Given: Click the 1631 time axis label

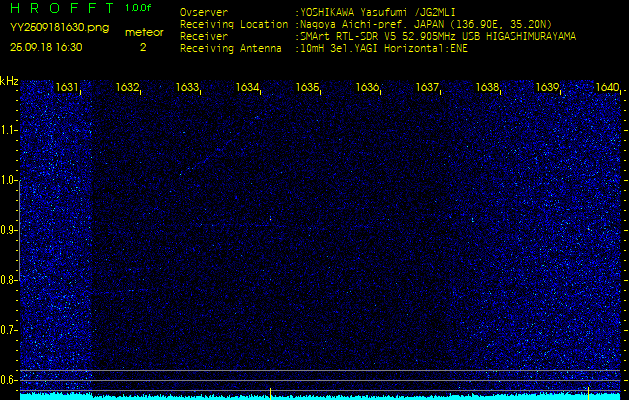Looking at the screenshot, I should 67,87.
